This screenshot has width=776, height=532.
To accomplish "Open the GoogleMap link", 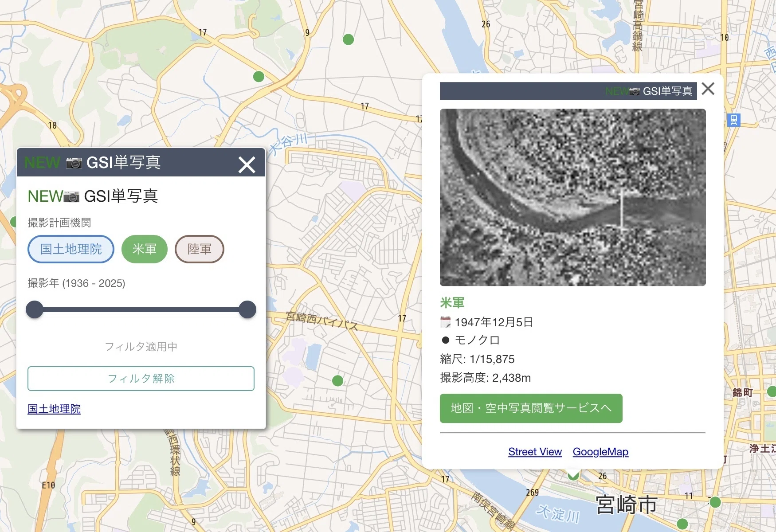I will (x=600, y=452).
